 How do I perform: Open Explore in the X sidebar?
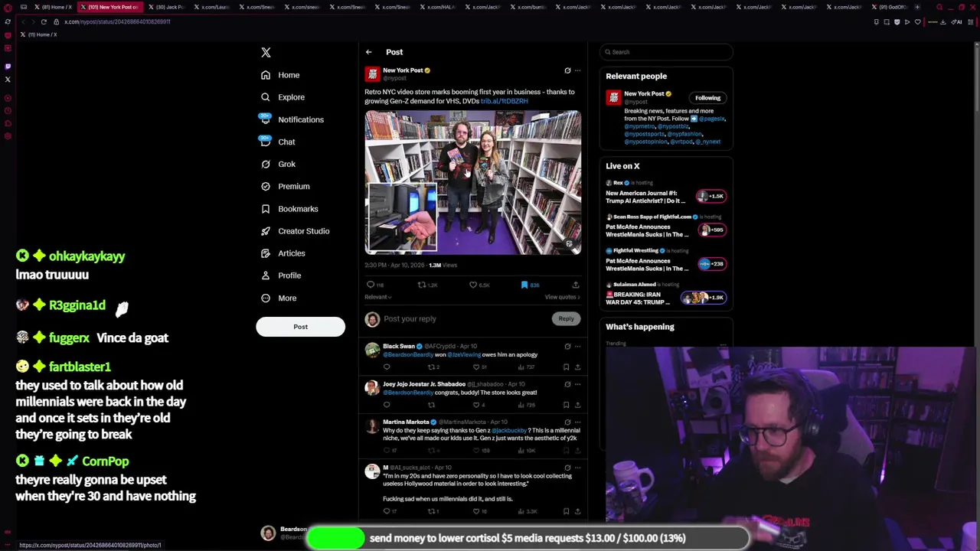click(283, 97)
